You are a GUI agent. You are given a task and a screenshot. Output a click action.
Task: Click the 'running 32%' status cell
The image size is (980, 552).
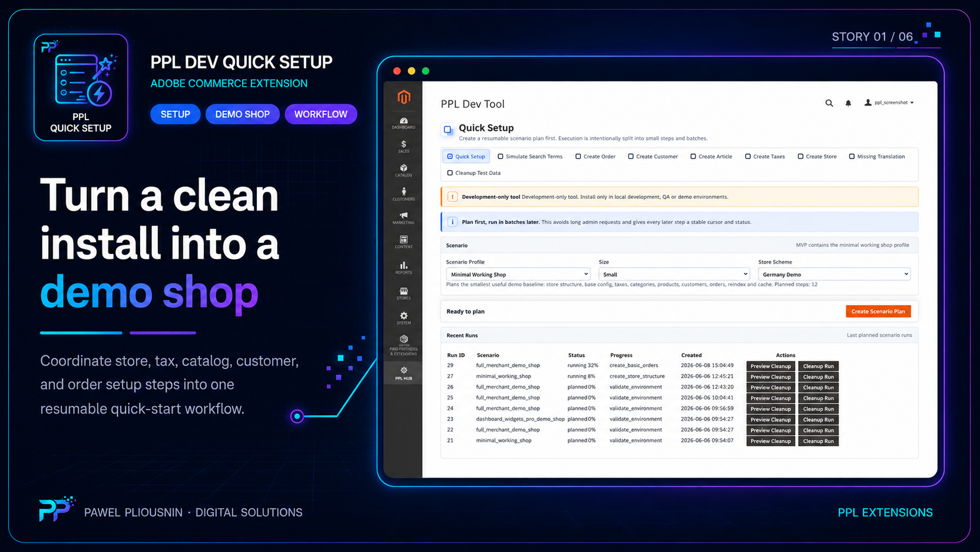tap(583, 365)
